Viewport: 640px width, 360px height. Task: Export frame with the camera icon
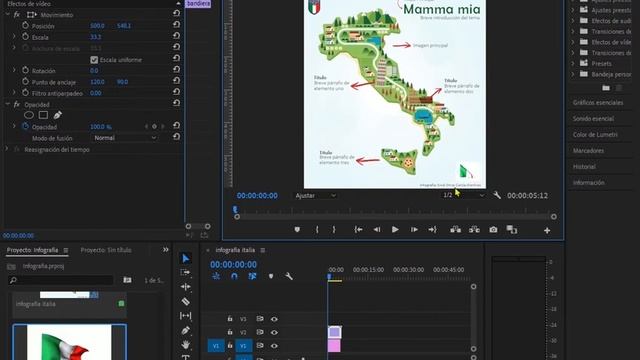click(493, 230)
